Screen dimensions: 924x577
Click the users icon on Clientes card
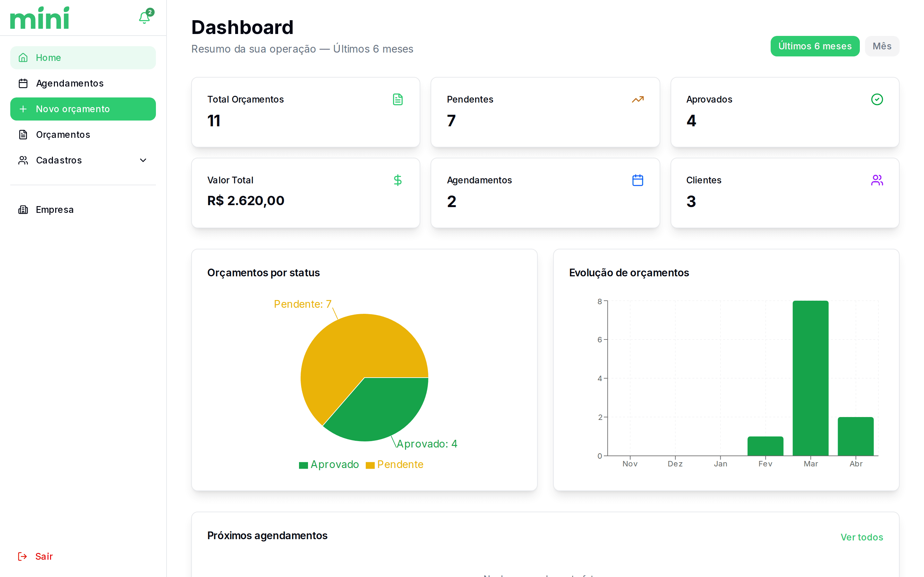pyautogui.click(x=877, y=180)
